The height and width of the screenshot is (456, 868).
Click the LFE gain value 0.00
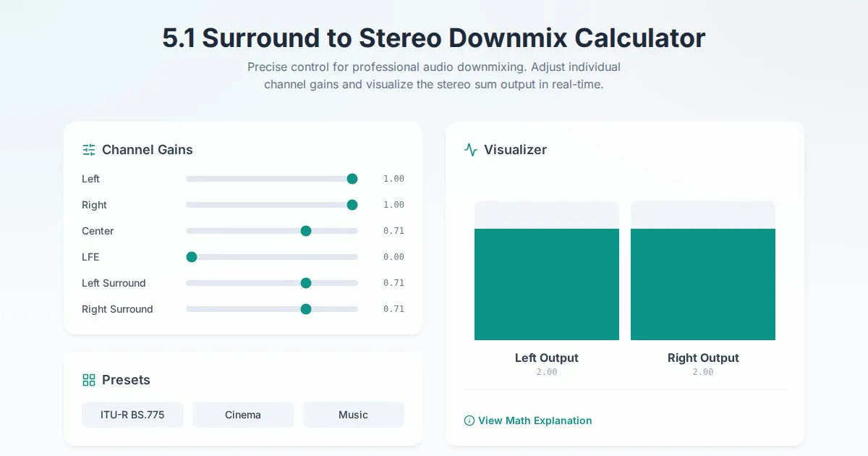point(393,257)
